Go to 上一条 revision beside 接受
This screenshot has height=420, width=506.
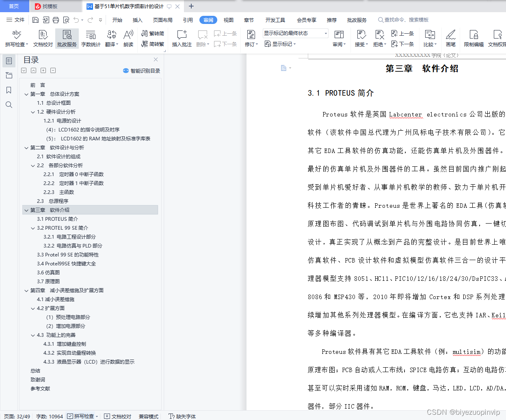tap(402, 34)
